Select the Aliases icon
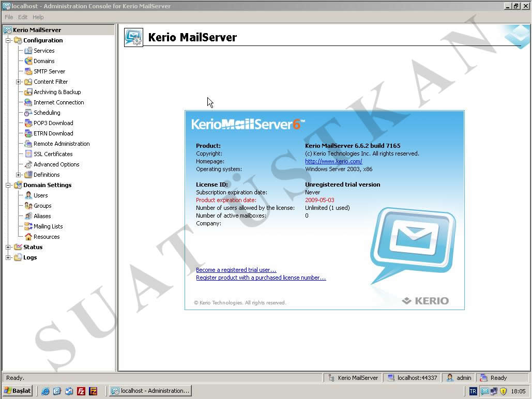 28,216
